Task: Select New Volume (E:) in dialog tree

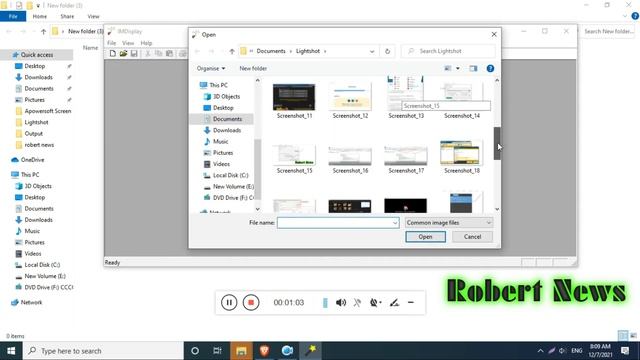Action: (x=233, y=186)
